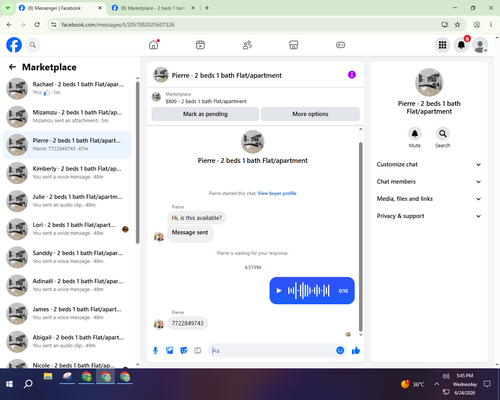Switch to the Marketplace browser tab
This screenshot has height=400, width=500.
(x=153, y=8)
